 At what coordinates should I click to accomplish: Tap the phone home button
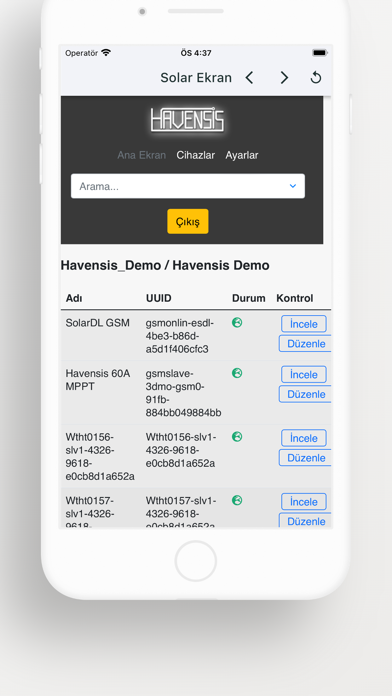196,561
